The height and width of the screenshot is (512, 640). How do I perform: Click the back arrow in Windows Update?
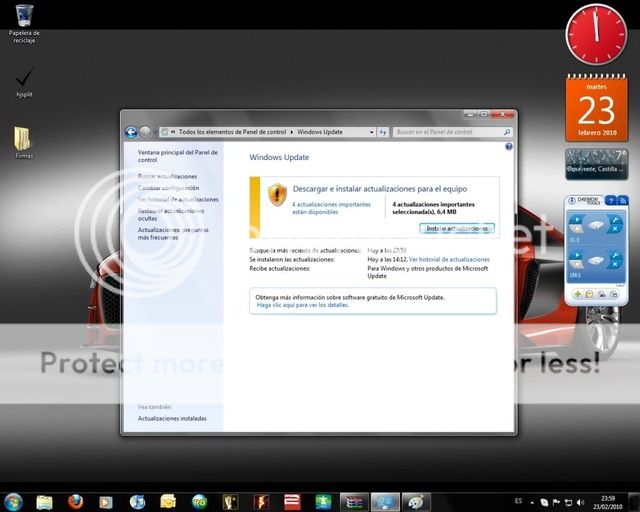(x=131, y=132)
